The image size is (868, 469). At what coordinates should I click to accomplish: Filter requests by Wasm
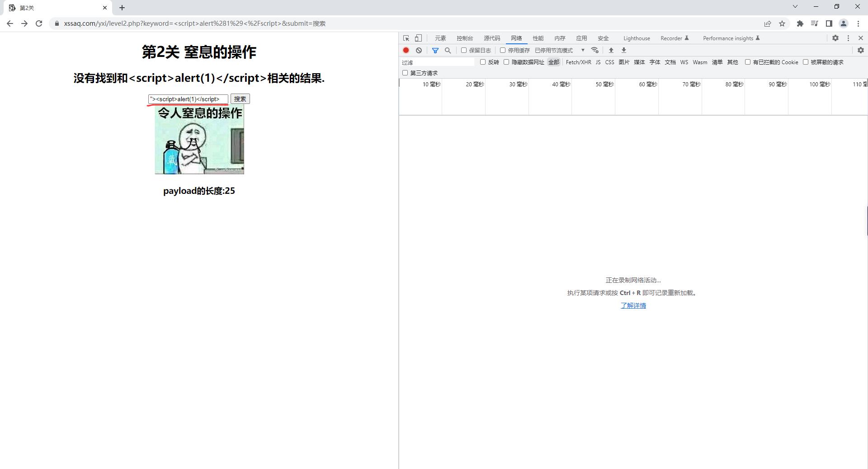[x=700, y=62]
